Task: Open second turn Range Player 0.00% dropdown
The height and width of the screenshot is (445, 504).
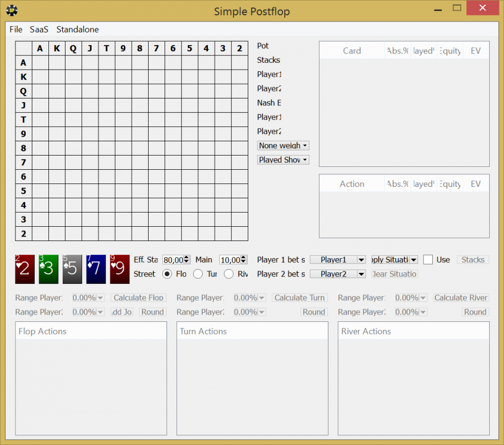Action: 250,312
